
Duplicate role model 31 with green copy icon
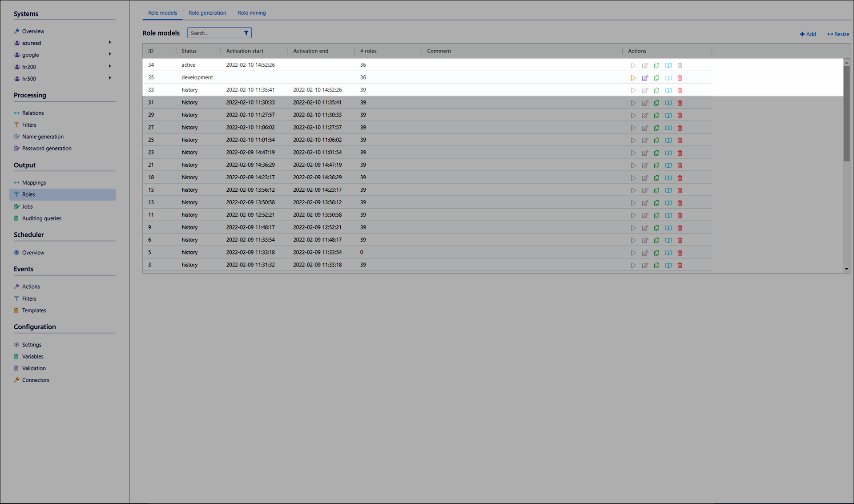[x=657, y=103]
